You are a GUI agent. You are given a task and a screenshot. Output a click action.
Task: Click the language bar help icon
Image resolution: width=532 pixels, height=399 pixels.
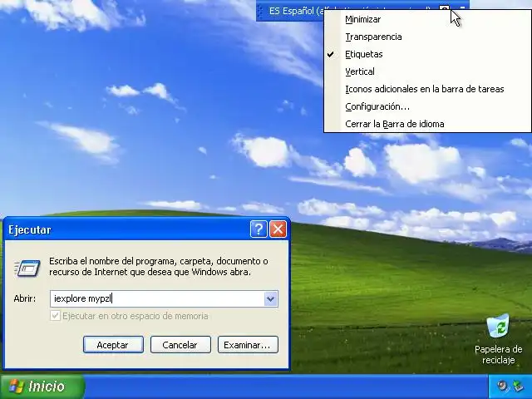[x=444, y=8]
